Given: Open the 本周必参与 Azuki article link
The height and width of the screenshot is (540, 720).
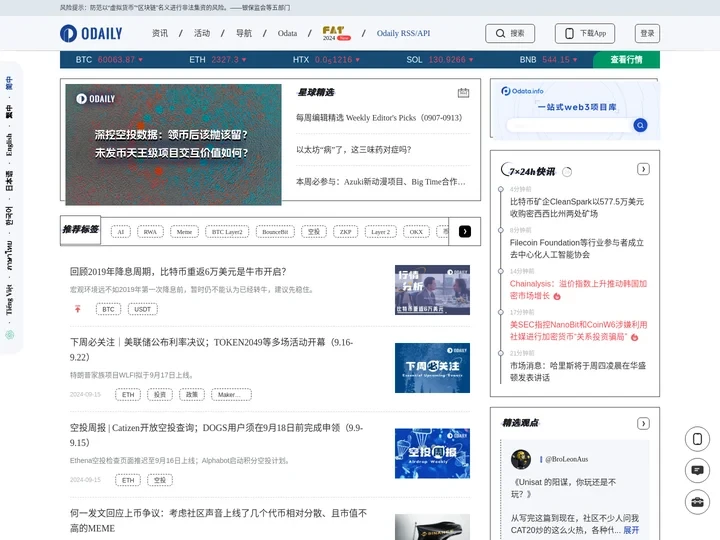Looking at the screenshot, I should [381, 182].
